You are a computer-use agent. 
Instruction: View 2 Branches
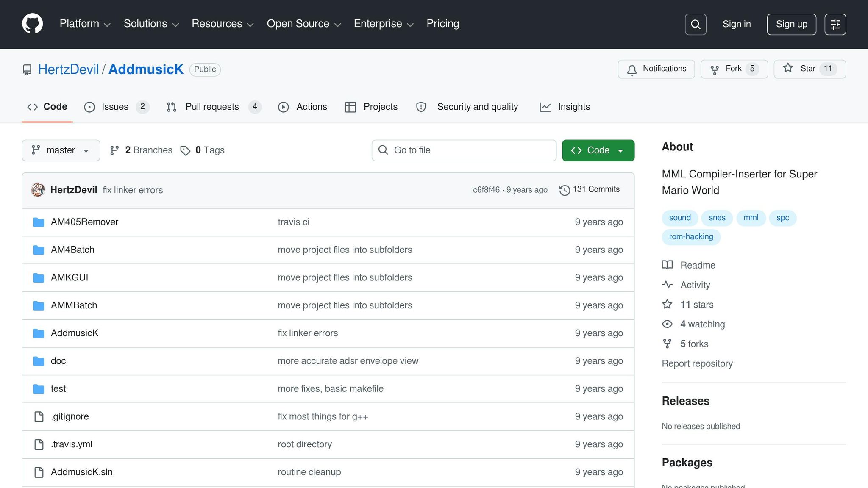pos(141,150)
